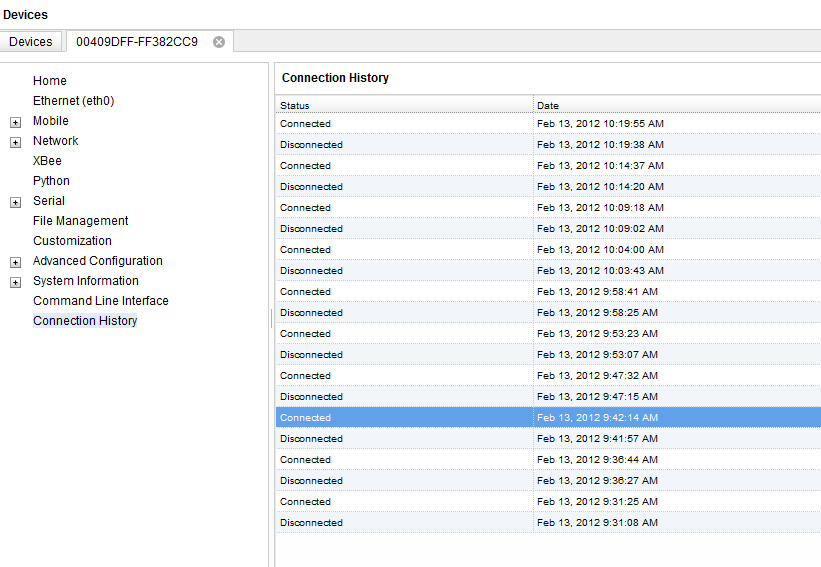Expand the Mobile tree node
This screenshot has height=567, width=821.
(x=15, y=122)
